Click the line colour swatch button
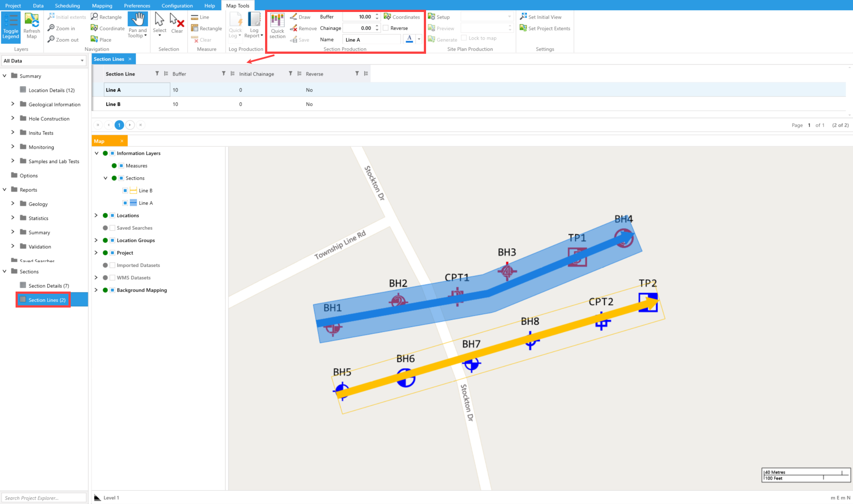The width and height of the screenshot is (853, 504). (409, 39)
